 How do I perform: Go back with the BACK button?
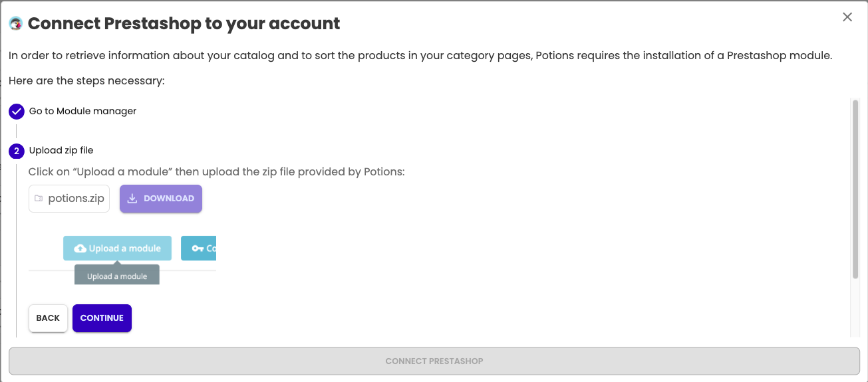pyautogui.click(x=48, y=318)
